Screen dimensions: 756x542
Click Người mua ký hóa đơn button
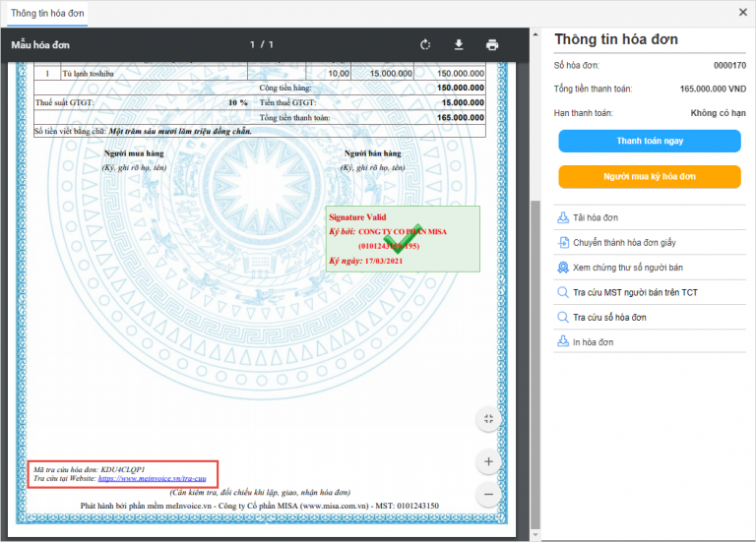pos(650,176)
